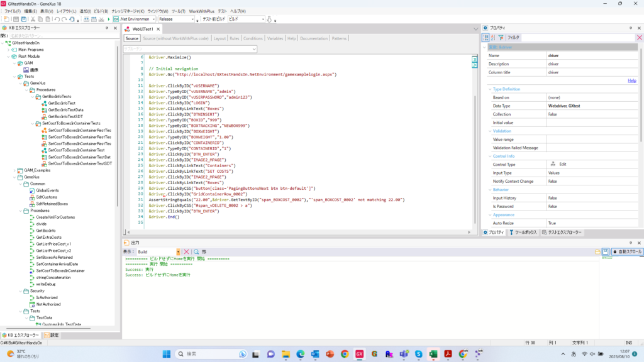
Task: Open the .Net Environment dropdown
Action: tap(153, 19)
